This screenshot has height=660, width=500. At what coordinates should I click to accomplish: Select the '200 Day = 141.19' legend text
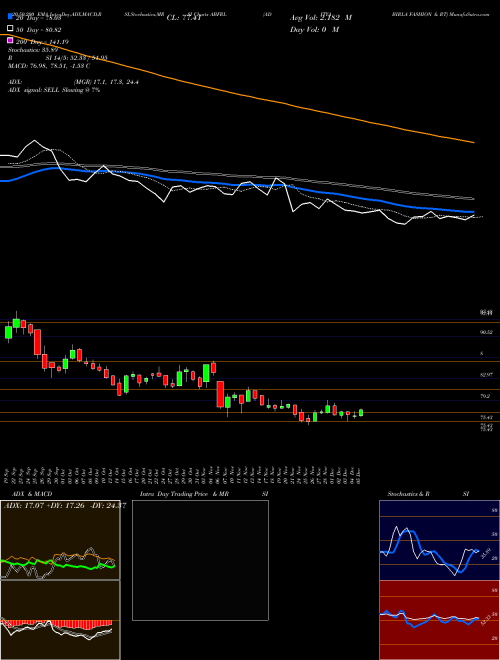(x=42, y=42)
